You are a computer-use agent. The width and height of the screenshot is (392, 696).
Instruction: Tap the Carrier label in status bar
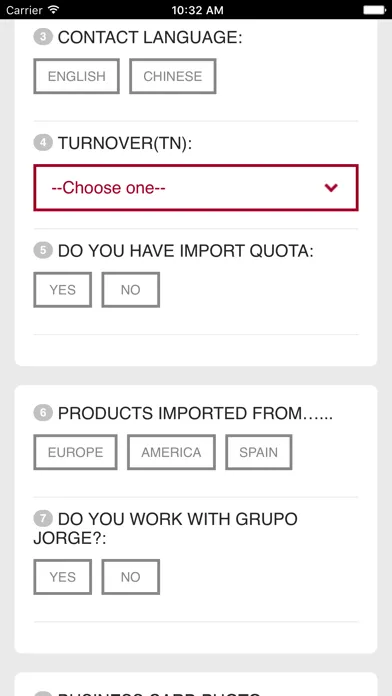(24, 10)
